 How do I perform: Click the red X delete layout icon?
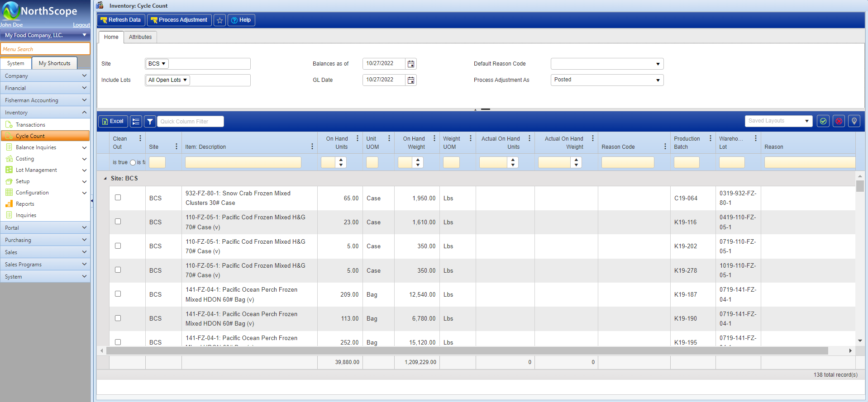tap(839, 121)
